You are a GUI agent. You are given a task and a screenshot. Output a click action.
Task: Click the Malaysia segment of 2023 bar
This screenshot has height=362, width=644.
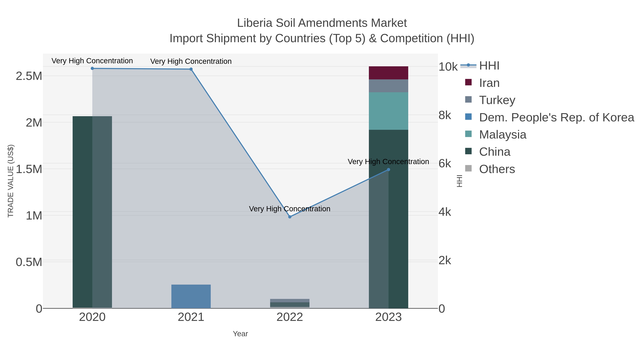389,111
